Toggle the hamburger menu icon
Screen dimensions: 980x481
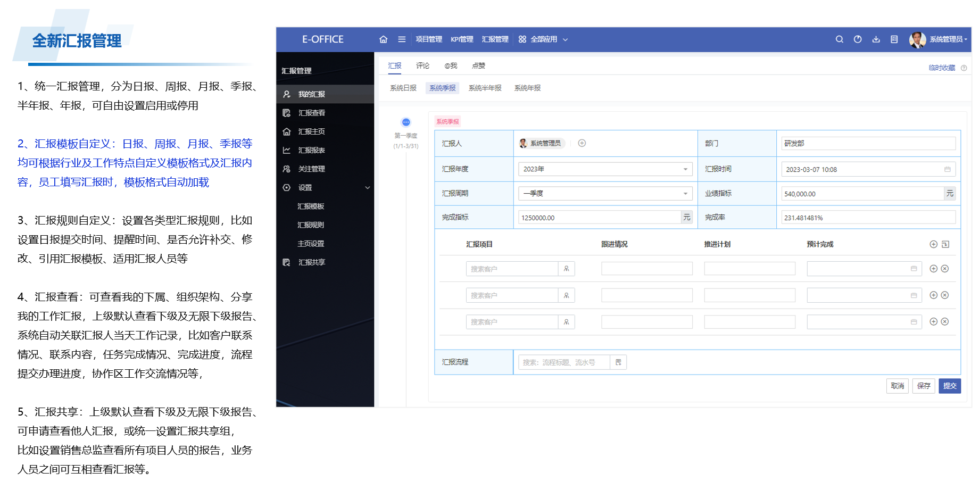(402, 39)
